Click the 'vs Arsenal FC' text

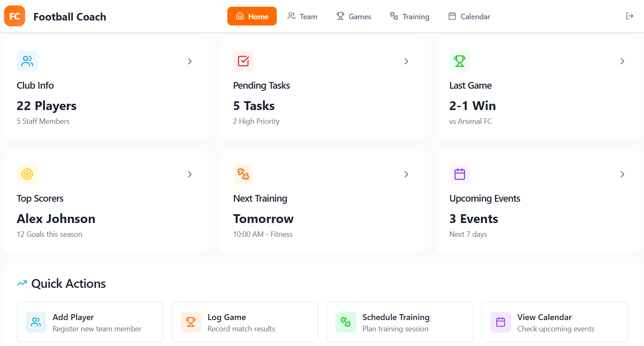pyautogui.click(x=471, y=121)
